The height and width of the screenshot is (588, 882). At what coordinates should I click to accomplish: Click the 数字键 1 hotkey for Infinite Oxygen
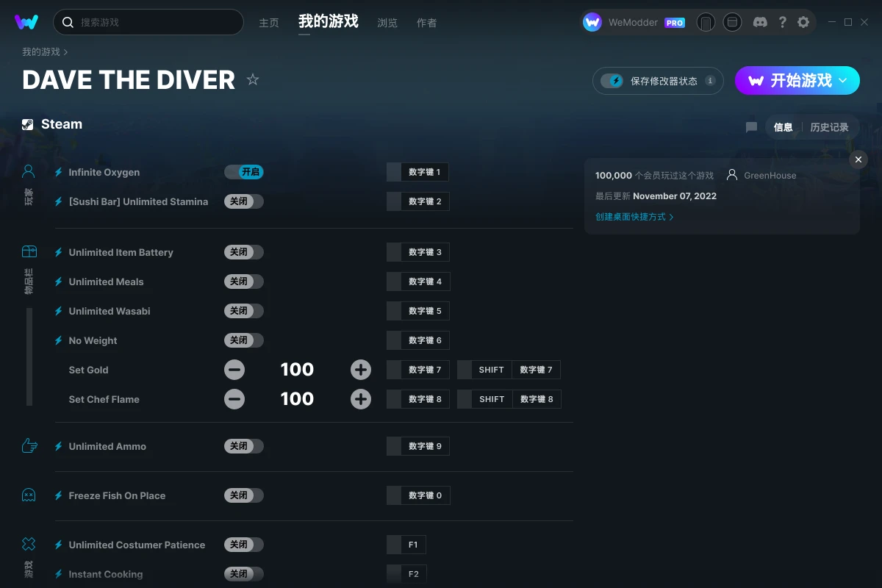[x=417, y=172]
